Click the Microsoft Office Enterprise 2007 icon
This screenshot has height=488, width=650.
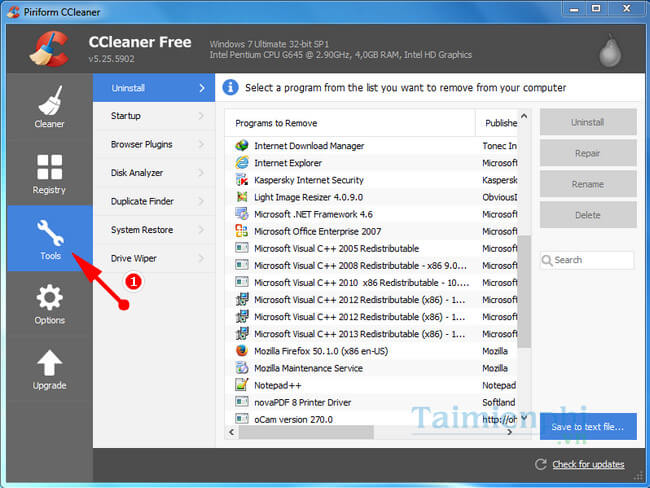pos(242,231)
